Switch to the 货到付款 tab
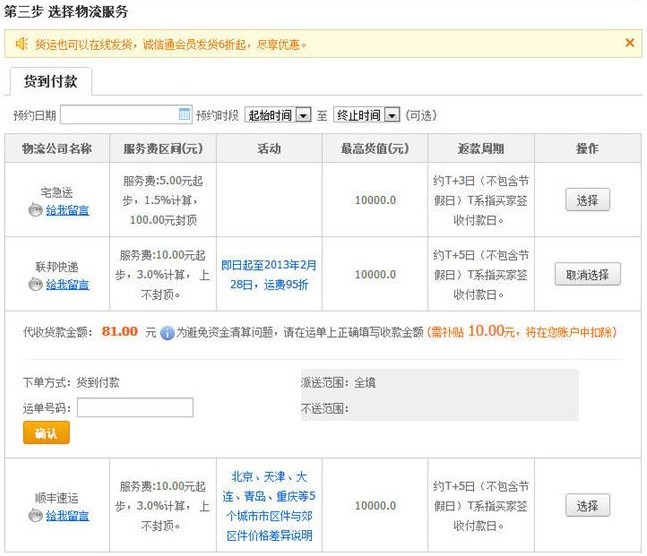Viewport: 647px width, 556px height. 50,81
